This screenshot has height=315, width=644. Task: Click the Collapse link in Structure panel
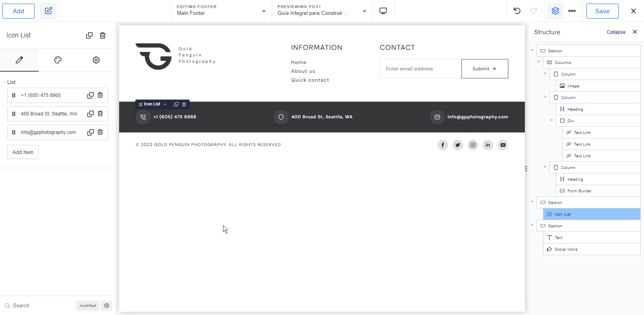(x=616, y=32)
